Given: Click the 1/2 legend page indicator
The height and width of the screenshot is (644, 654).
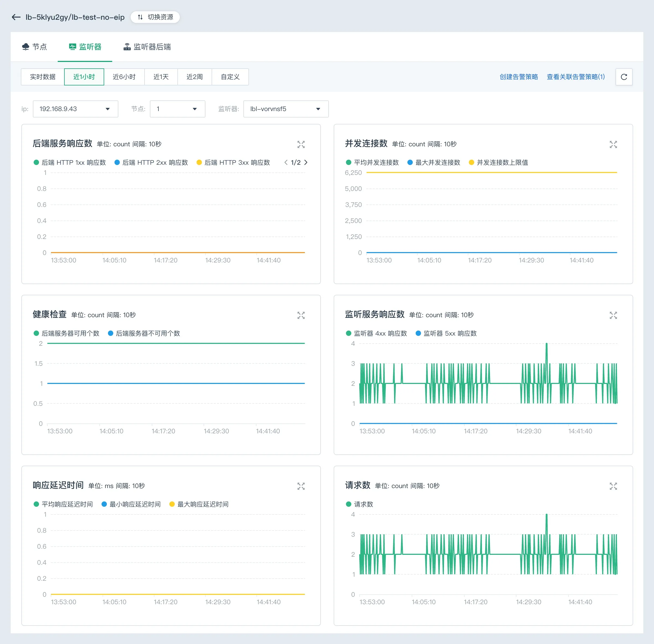Looking at the screenshot, I should coord(296,162).
